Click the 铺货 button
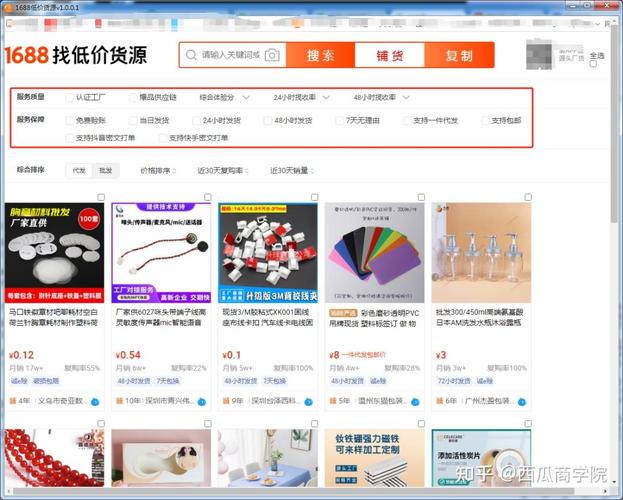This screenshot has width=623, height=500. 390,55
